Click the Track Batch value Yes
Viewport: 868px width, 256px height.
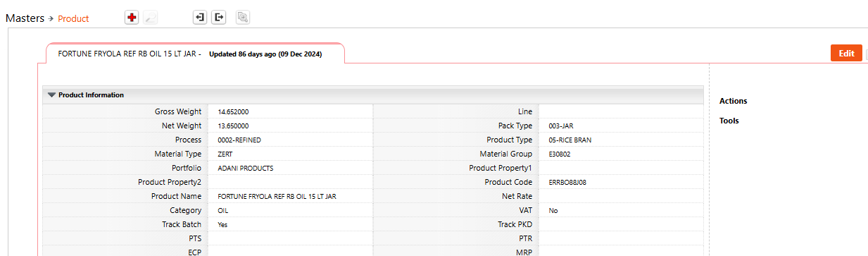pos(222,224)
